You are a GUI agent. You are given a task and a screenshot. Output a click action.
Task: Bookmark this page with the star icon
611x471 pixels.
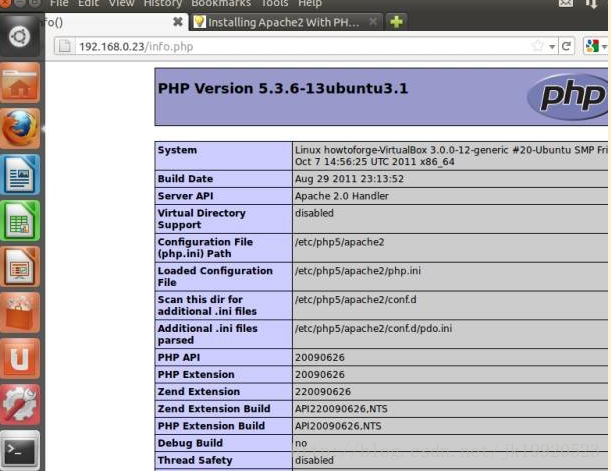click(537, 46)
